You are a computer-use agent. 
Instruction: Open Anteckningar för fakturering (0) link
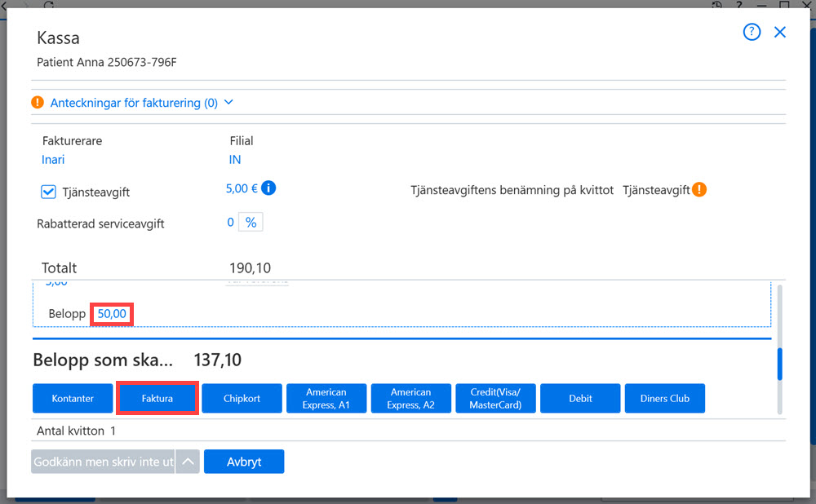134,103
